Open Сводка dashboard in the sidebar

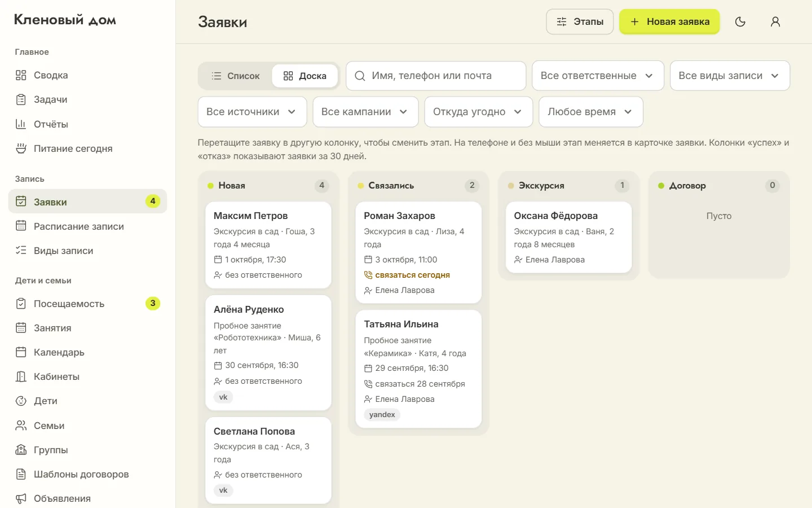click(x=87, y=75)
